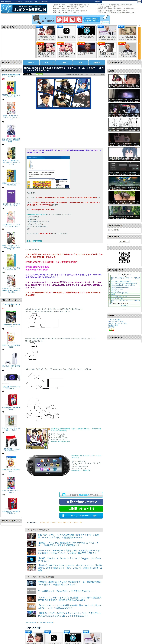Open the カテゴリを選択 dropdown
This screenshot has width=142, height=644.
tap(124, 230)
